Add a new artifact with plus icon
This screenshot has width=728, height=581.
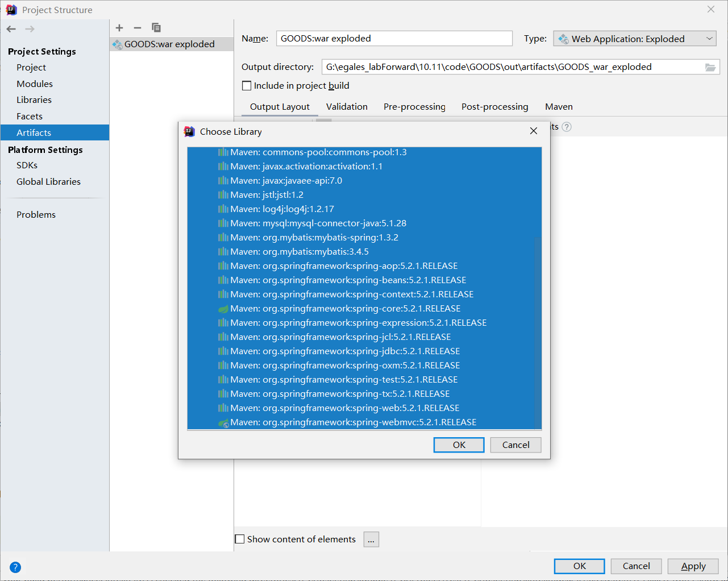pyautogui.click(x=119, y=28)
